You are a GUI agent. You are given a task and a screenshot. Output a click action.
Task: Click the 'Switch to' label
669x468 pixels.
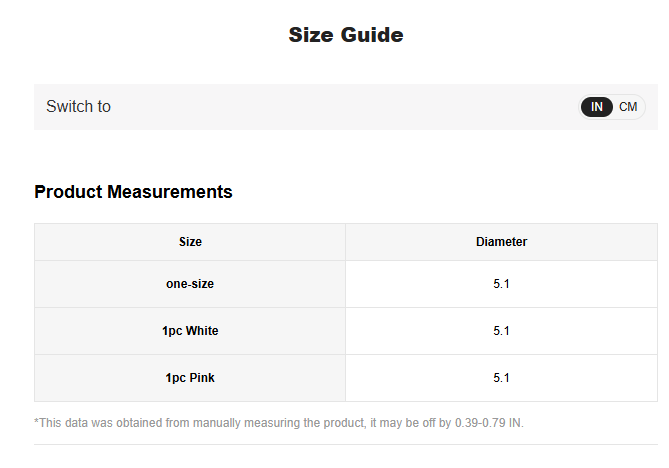tap(78, 107)
